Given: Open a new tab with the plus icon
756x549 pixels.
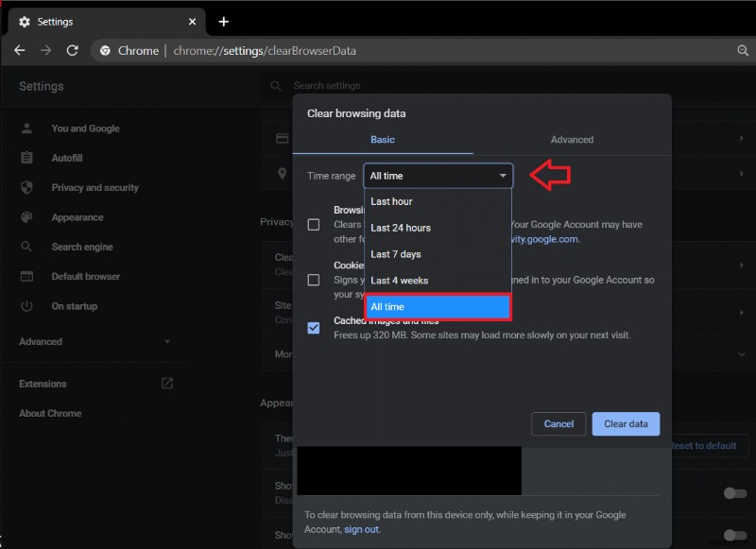Looking at the screenshot, I should click(224, 21).
